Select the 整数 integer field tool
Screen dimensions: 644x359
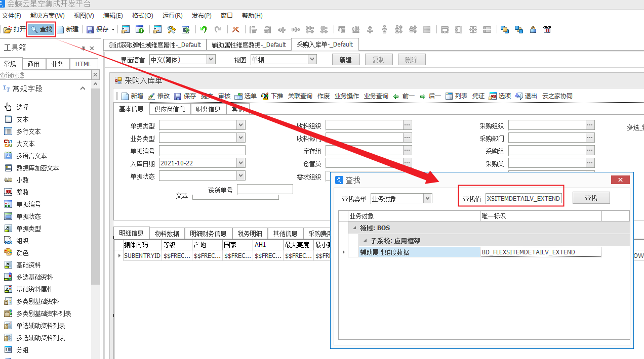pyautogui.click(x=22, y=192)
